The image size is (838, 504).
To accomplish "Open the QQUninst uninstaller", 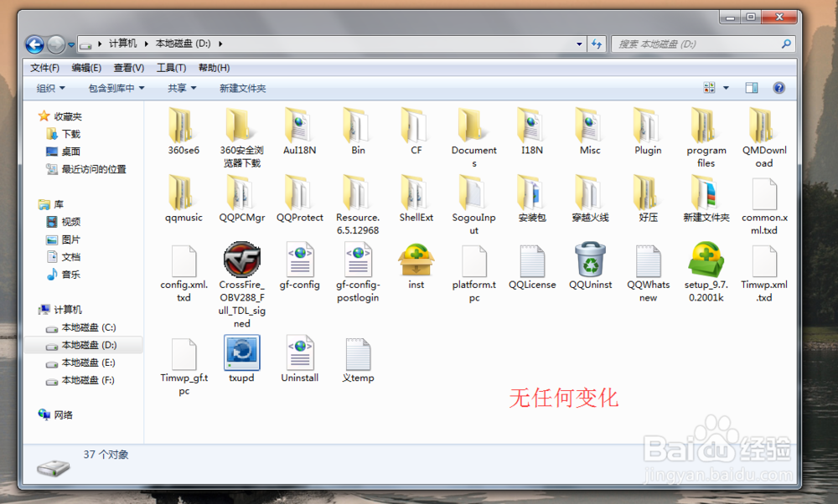I will click(x=590, y=260).
